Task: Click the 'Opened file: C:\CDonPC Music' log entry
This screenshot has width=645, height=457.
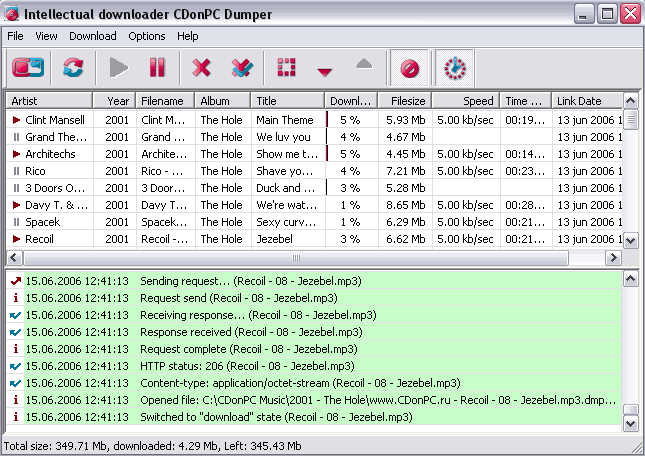Action: [313, 400]
